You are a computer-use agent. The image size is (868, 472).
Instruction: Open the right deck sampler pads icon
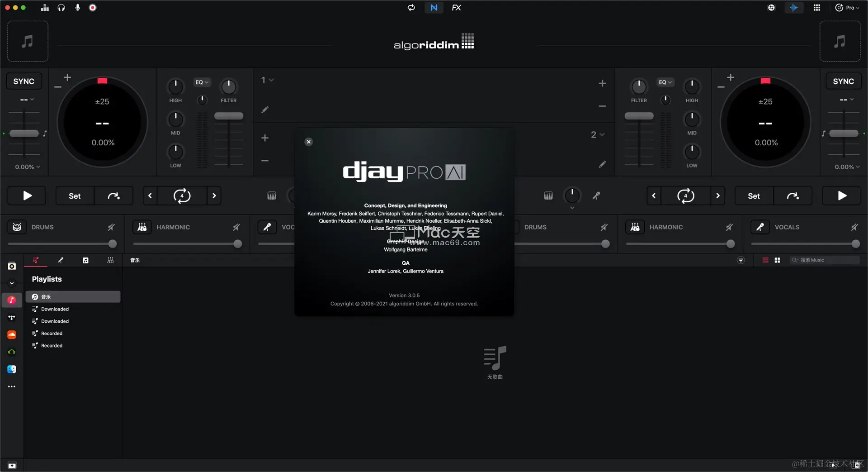pyautogui.click(x=548, y=196)
